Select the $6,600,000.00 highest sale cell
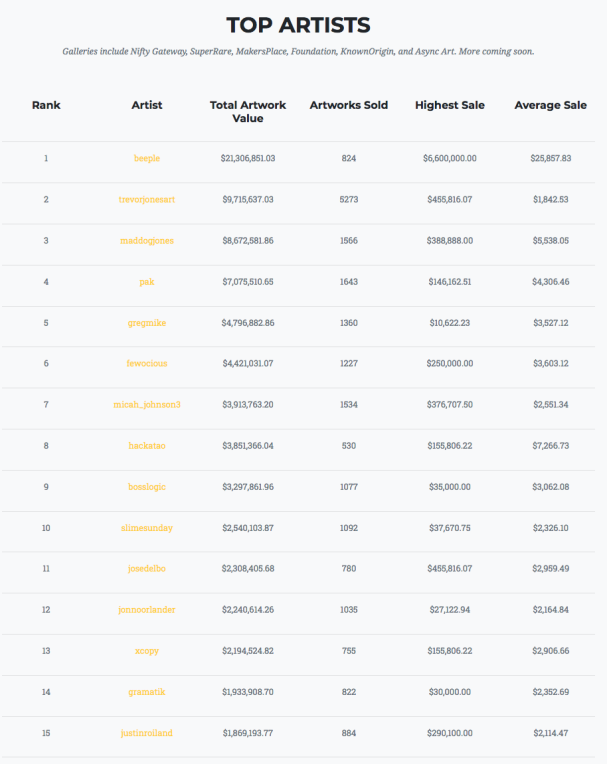This screenshot has height=764, width=607. (x=450, y=158)
